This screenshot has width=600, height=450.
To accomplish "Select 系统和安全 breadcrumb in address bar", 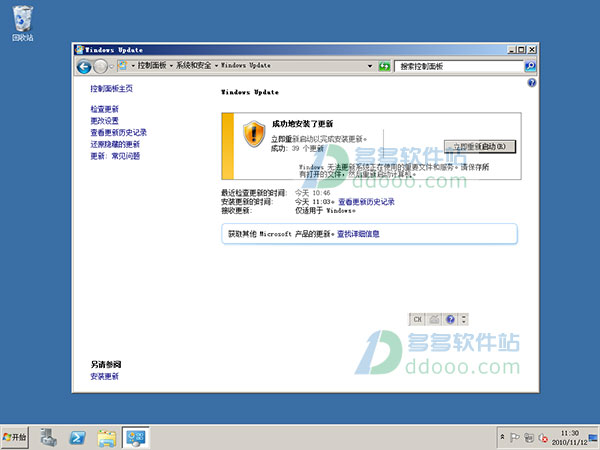I will [x=193, y=66].
